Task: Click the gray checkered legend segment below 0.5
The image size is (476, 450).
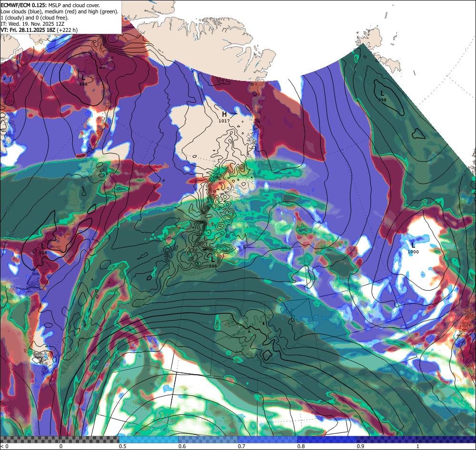Action: coord(59,440)
